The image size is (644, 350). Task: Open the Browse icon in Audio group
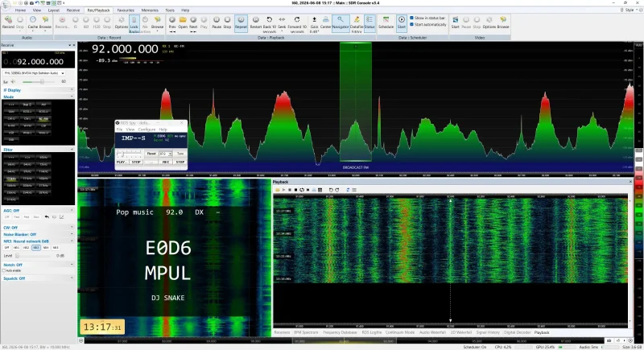click(x=45, y=23)
